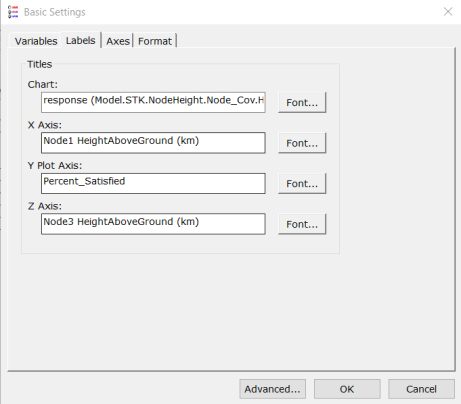The height and width of the screenshot is (404, 461).
Task: Switch to the Variables tab
Action: (x=36, y=41)
